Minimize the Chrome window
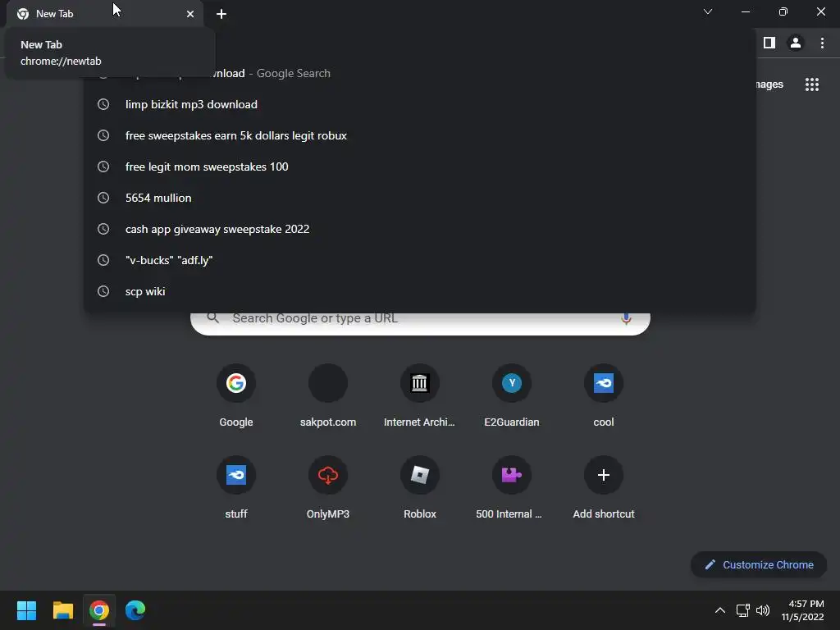 click(745, 11)
